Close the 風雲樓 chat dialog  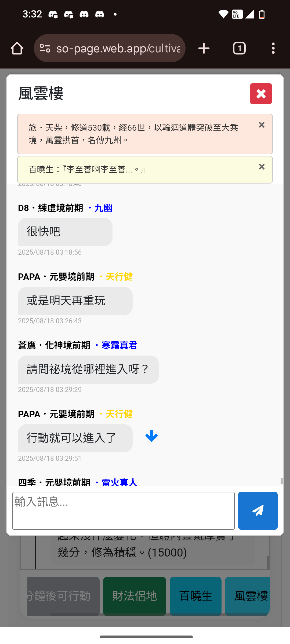click(261, 94)
